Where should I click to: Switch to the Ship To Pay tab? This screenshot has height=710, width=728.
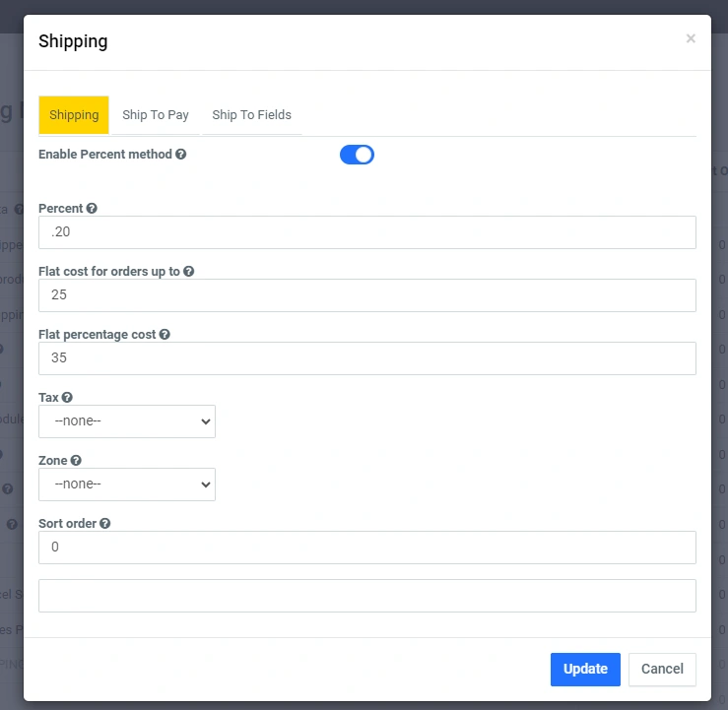(156, 115)
